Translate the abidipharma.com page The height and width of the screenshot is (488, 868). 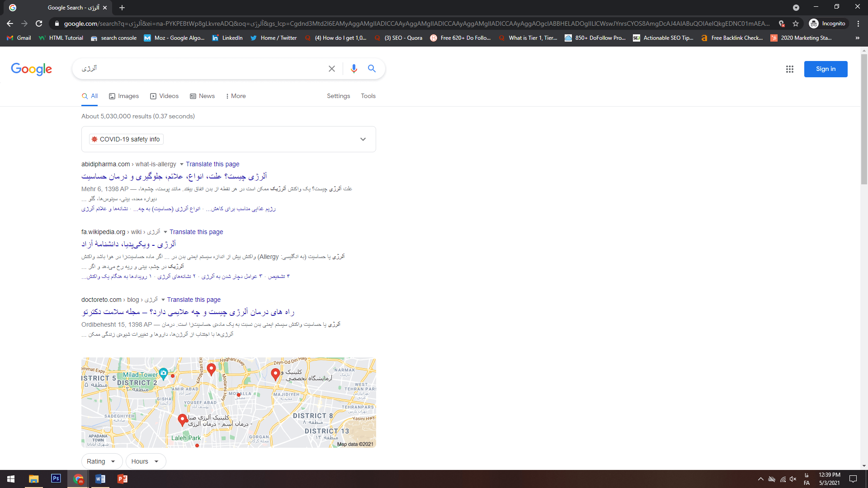pyautogui.click(x=212, y=164)
